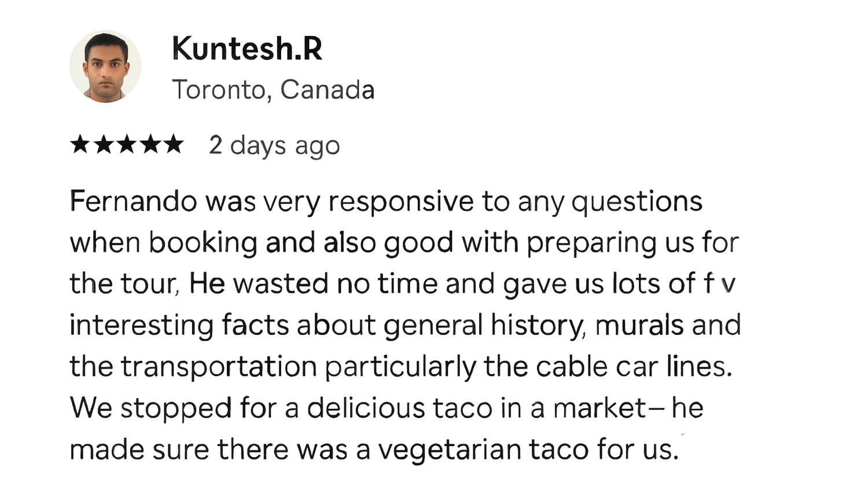Image resolution: width=868 pixels, height=488 pixels.
Task: Click the word "transportation" in the review
Action: click(219, 367)
